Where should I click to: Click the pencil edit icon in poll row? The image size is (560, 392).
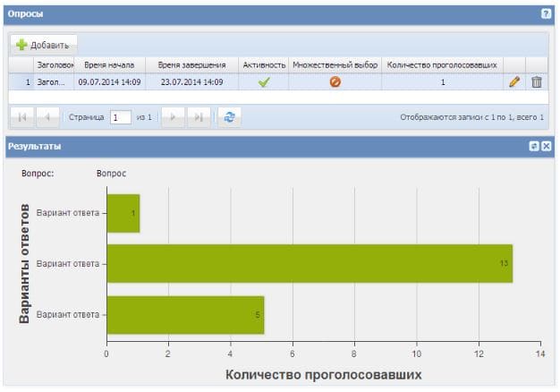(514, 81)
